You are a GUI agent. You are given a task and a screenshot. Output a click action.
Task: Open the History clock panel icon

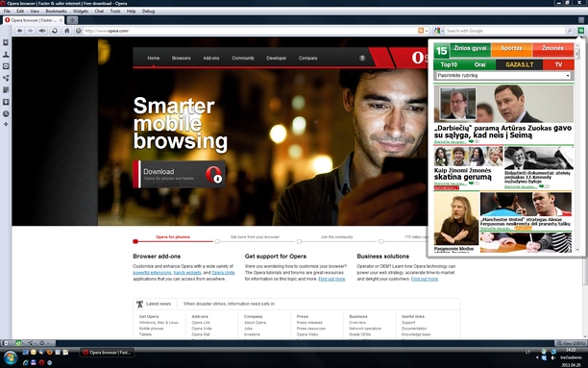[6, 113]
